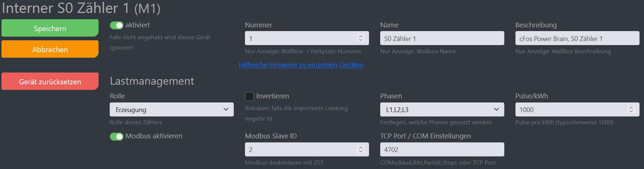Decrement the Modbus Slave ID by one
The image size is (644, 169).
(361, 151)
